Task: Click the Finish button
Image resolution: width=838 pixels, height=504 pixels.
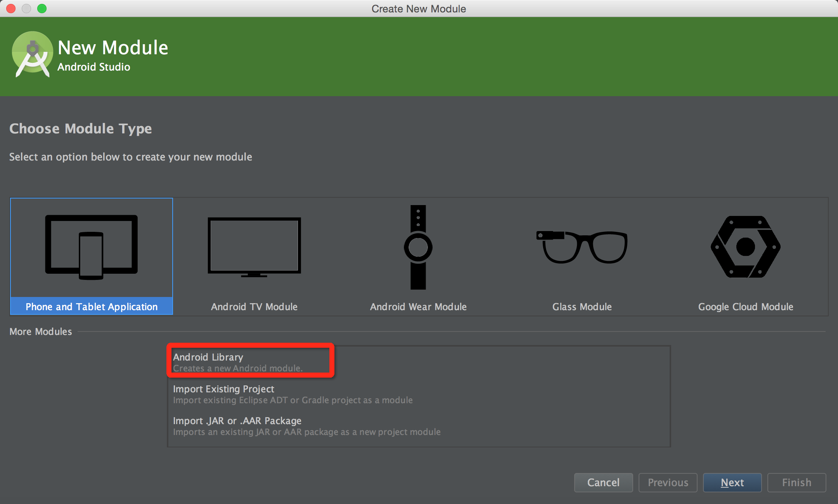Action: pos(797,483)
